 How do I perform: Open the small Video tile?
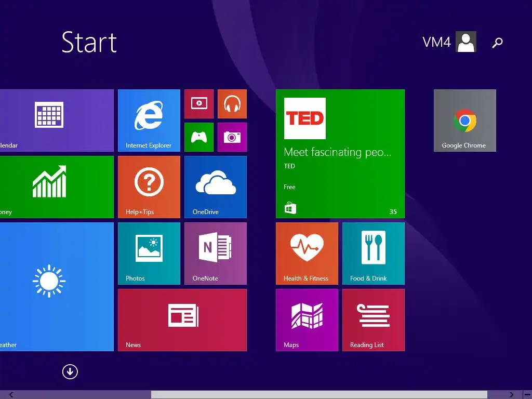tap(199, 104)
